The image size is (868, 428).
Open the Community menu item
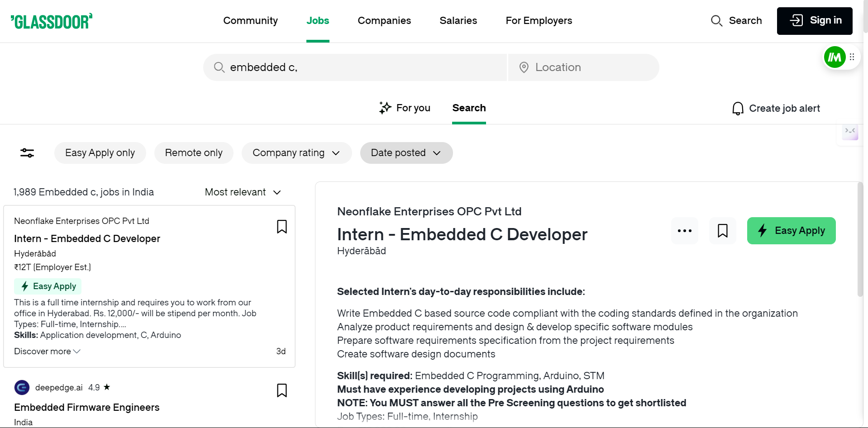click(x=250, y=21)
